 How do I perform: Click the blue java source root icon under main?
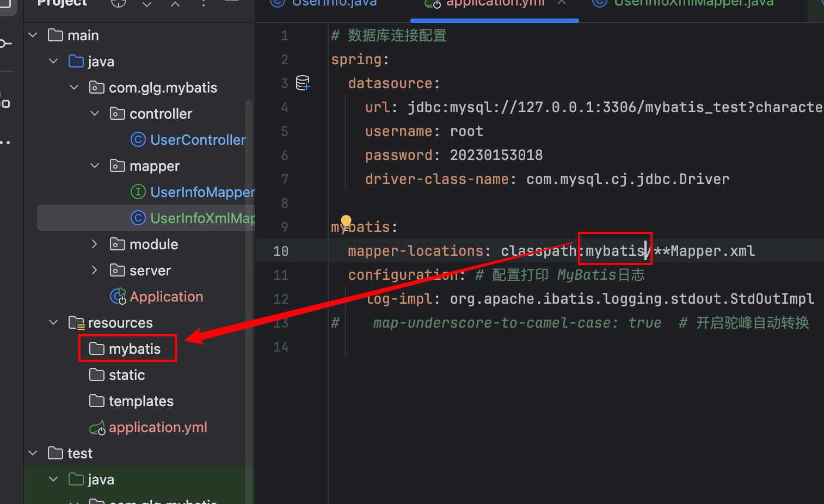pos(76,62)
